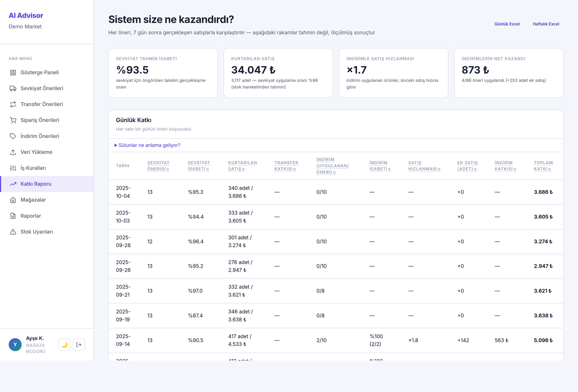Click the Stok Uyarıları warning icon

pyautogui.click(x=13, y=232)
